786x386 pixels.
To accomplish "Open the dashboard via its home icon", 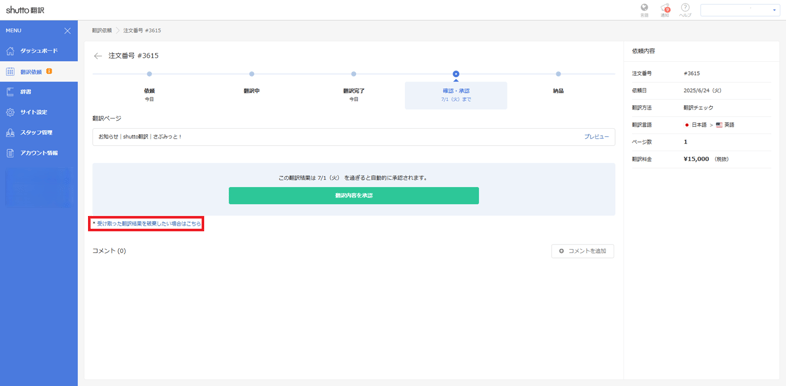I will (10, 51).
